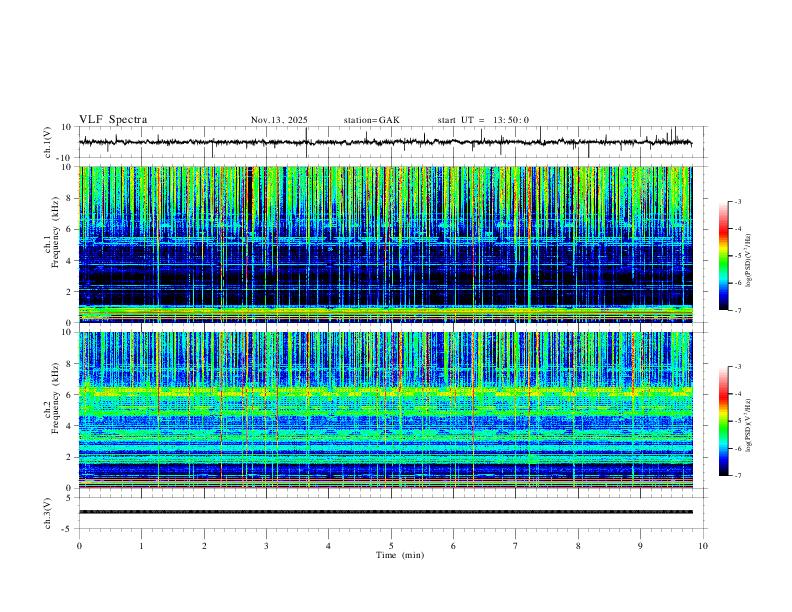
Task: Click the ch.2 colorbar log(PSD) label
Action: 748,425
